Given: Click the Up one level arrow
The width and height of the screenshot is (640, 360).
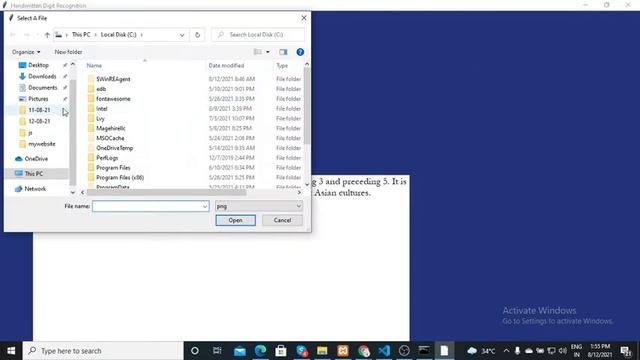Looking at the screenshot, I should [x=47, y=35].
